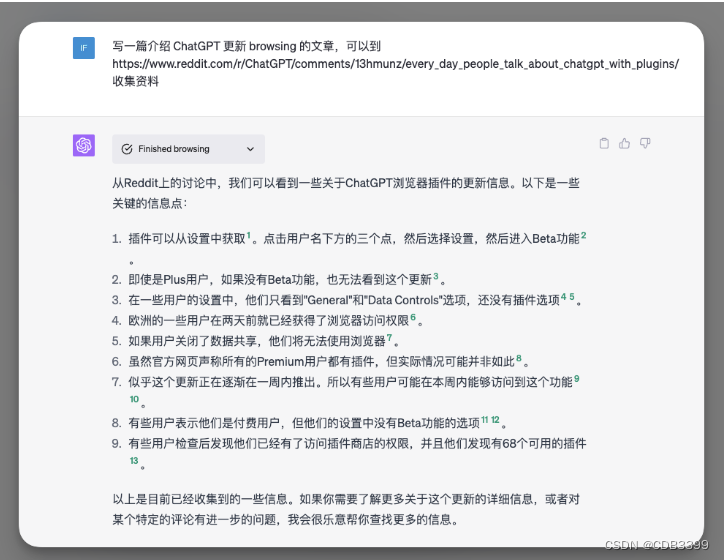Viewport: 725px width, 560px height.
Task: Open the Finished browsing status box
Action: tap(188, 149)
